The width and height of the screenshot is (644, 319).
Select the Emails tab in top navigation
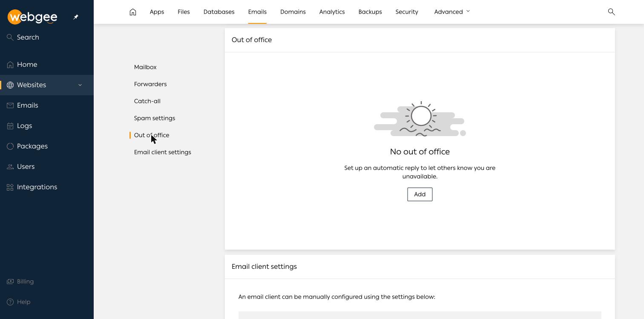coord(257,12)
